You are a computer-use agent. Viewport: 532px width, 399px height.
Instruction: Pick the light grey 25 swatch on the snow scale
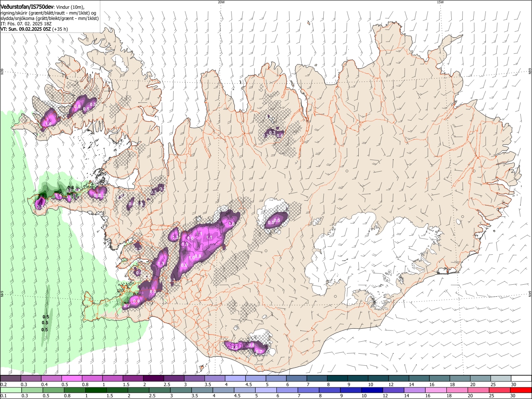[501, 379]
